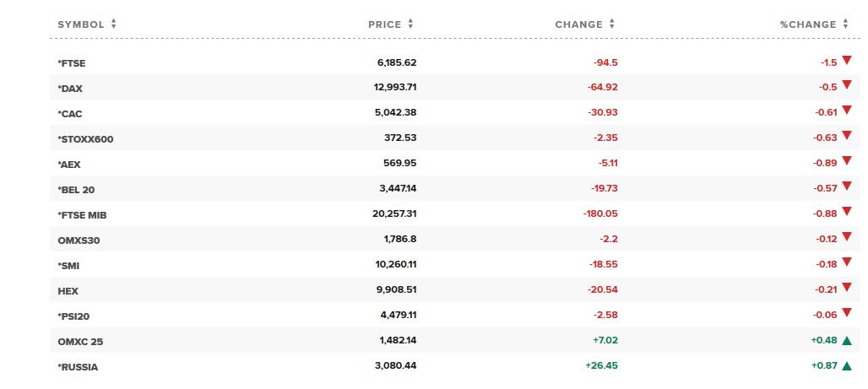Sort table by the CHANGE column arrows
The height and width of the screenshot is (389, 868).
pyautogui.click(x=611, y=24)
